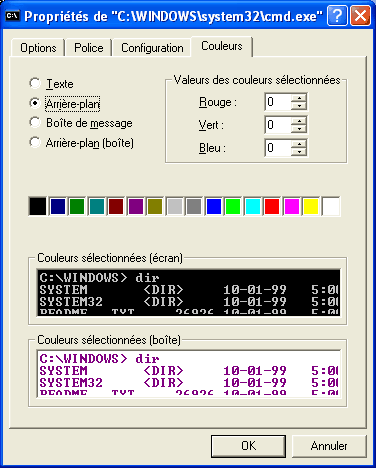
Task: Pick the bright red swatch
Action: pyautogui.click(x=272, y=206)
